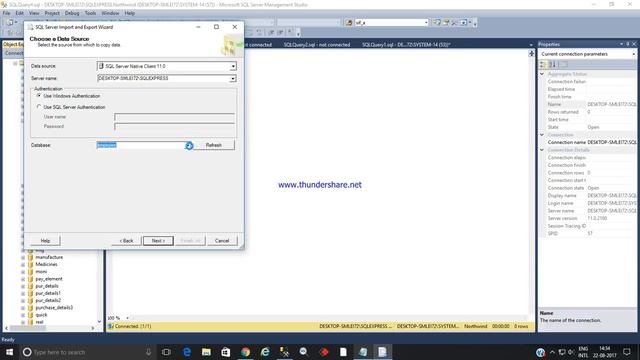Open the Project menu
The width and height of the screenshot is (640, 360).
coord(52,13)
